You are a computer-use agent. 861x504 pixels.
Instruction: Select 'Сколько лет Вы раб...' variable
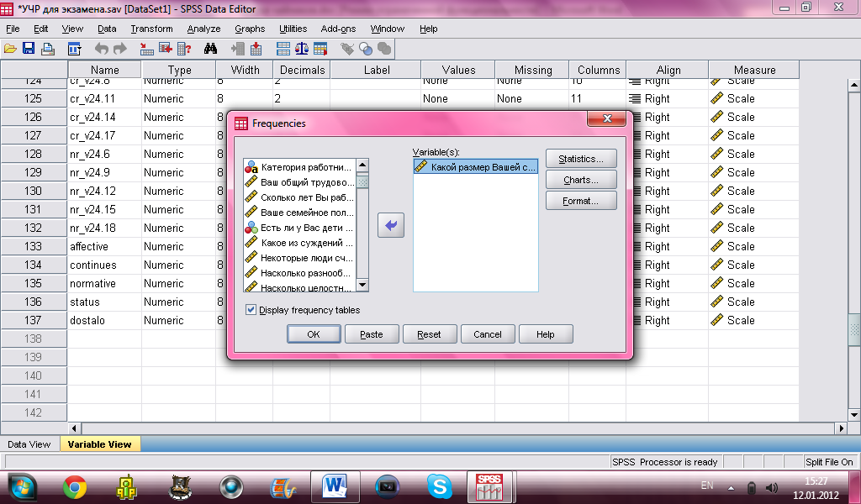click(300, 197)
